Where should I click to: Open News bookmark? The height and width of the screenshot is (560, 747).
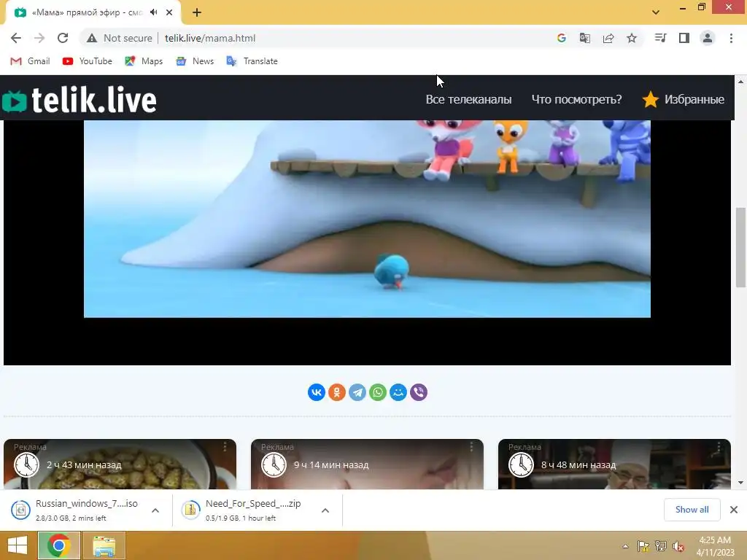click(x=195, y=61)
